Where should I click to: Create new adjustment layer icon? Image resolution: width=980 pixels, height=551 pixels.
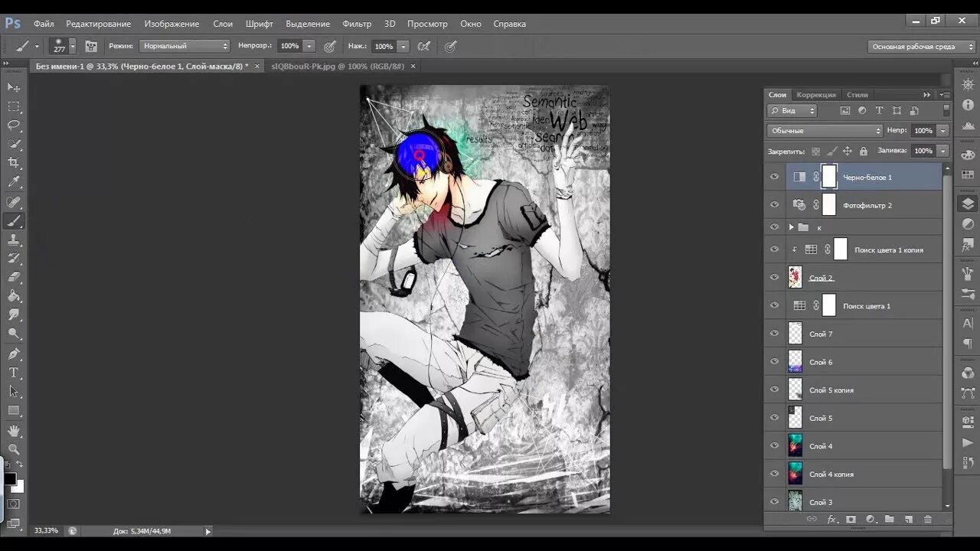[x=871, y=520]
